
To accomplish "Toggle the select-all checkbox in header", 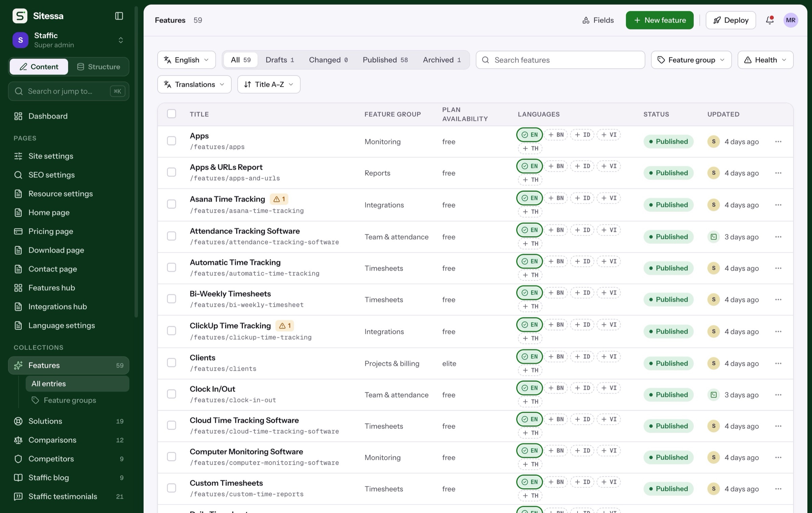I will 172,114.
